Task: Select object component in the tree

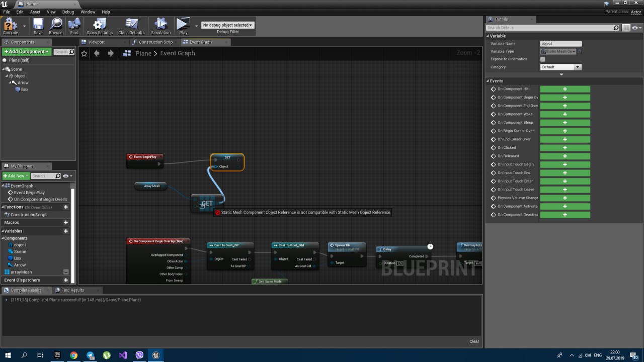Action: 20,76
